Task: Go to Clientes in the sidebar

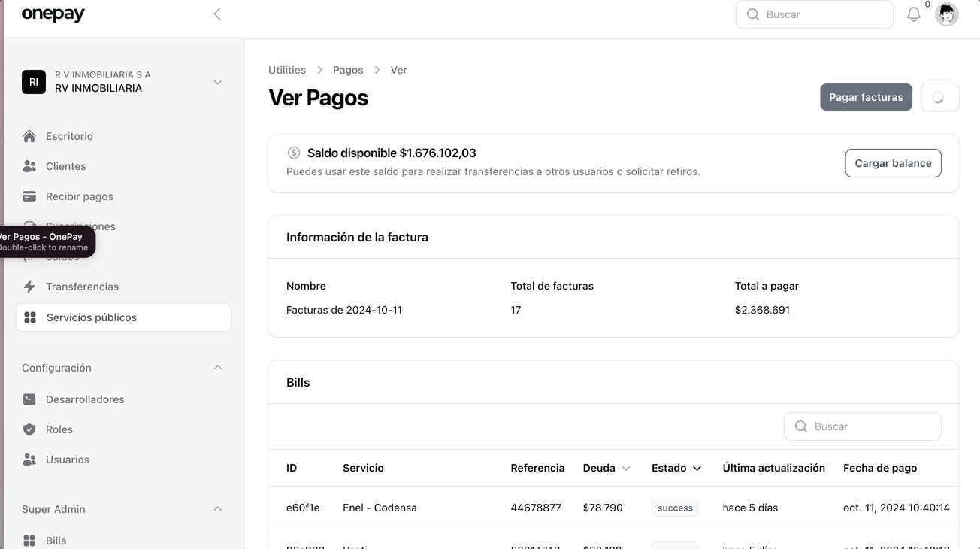Action: pyautogui.click(x=65, y=166)
